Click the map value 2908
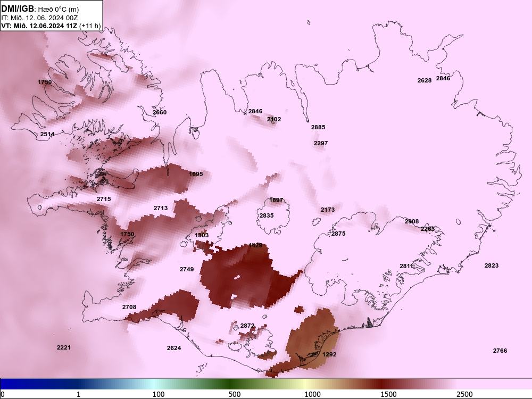Screen dimensions: 532x399 (412, 221)
